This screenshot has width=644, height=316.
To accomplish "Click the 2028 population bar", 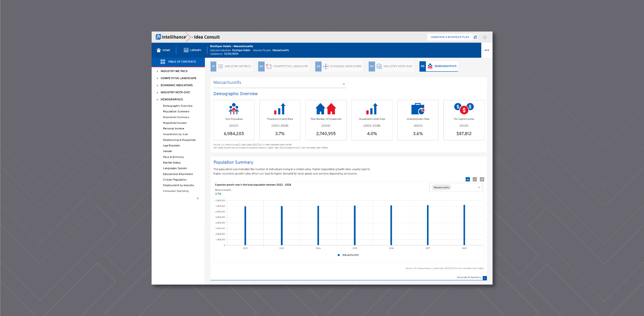I will (x=464, y=225).
